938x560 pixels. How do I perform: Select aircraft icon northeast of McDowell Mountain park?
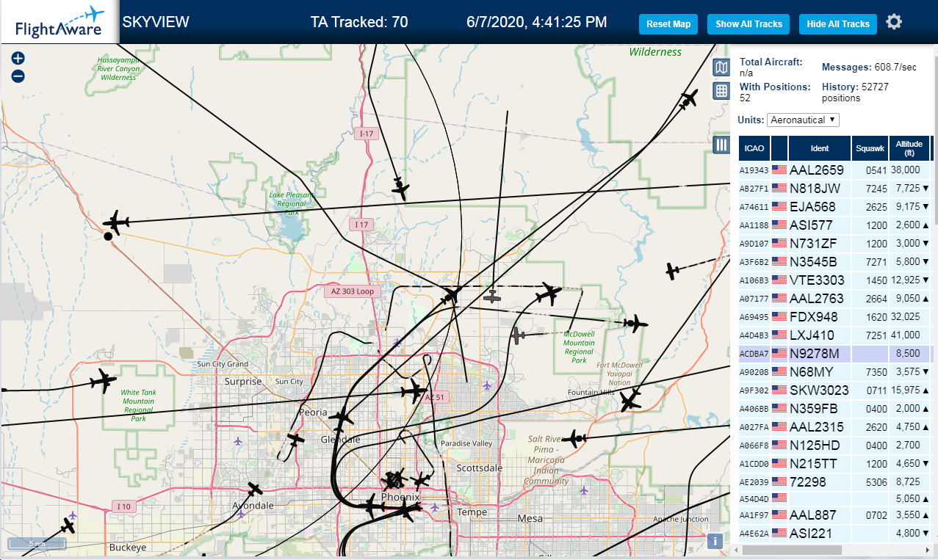pyautogui.click(x=634, y=323)
